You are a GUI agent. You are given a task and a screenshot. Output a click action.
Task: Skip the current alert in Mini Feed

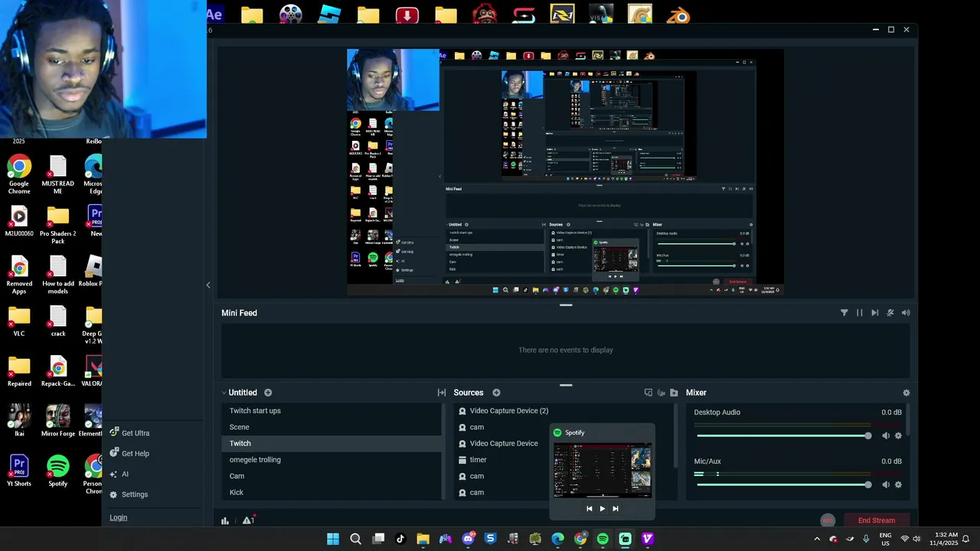[x=875, y=313]
